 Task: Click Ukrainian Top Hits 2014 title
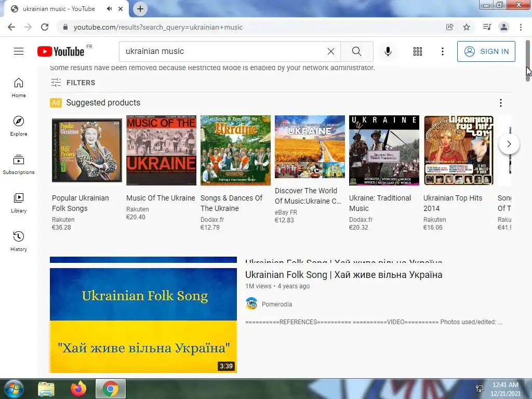[x=453, y=203]
